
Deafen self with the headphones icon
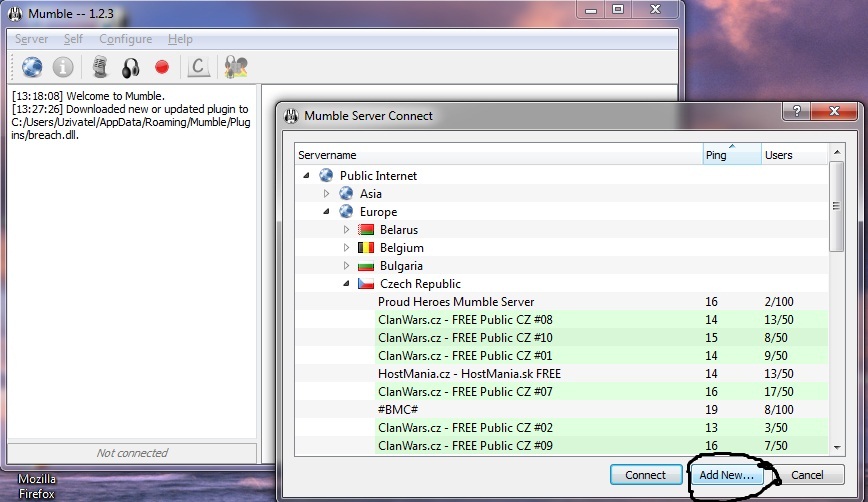[x=131, y=68]
